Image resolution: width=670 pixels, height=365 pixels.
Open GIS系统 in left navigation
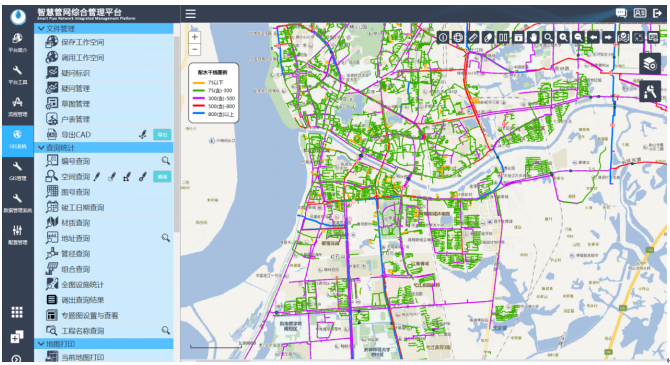pyautogui.click(x=18, y=139)
